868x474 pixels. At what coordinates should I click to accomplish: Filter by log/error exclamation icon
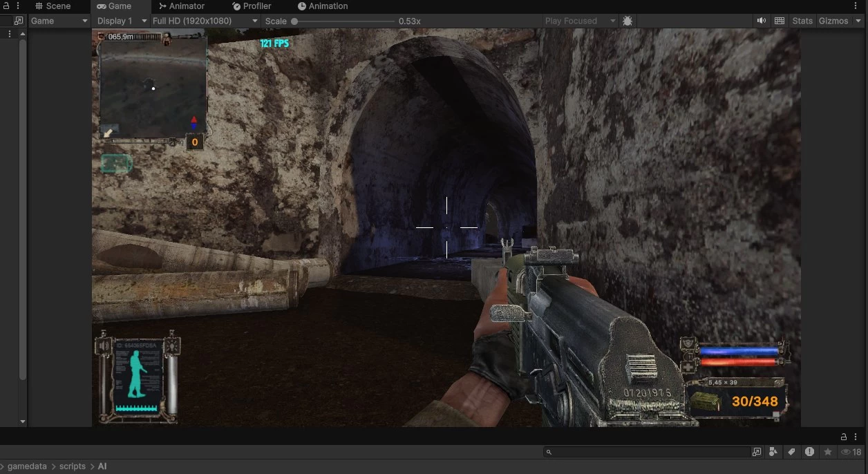(x=809, y=452)
